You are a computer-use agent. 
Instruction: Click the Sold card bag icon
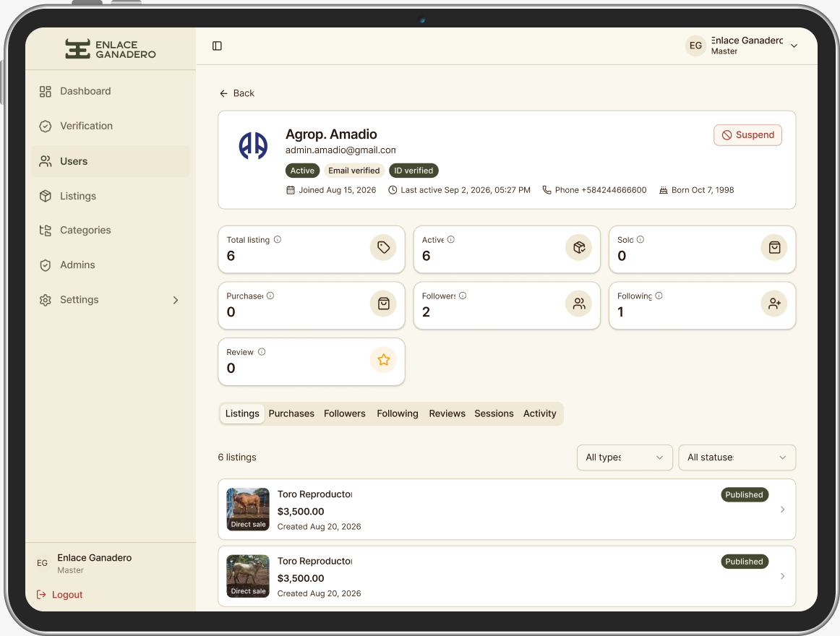tap(775, 248)
